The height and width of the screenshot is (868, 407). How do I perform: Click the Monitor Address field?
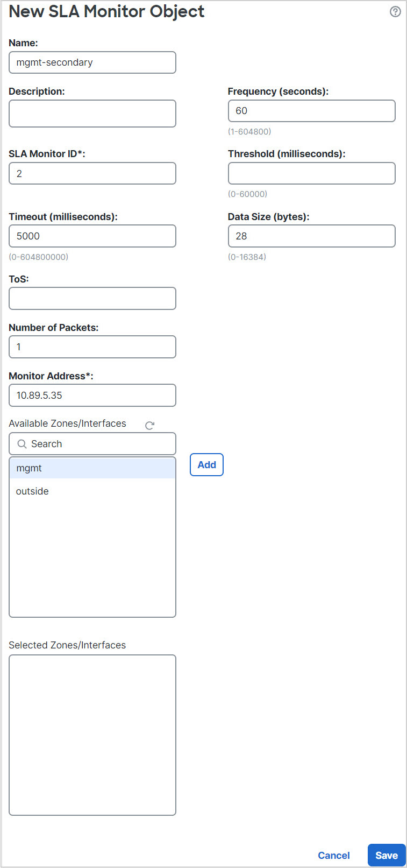(x=92, y=396)
